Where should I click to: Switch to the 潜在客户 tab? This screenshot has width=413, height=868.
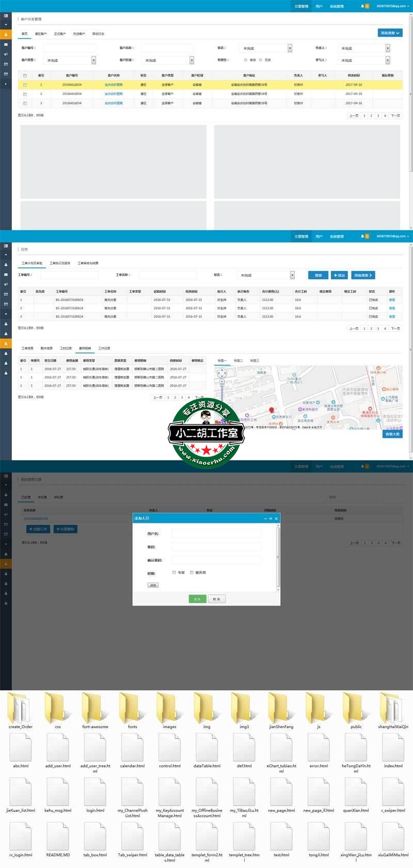tap(41, 34)
